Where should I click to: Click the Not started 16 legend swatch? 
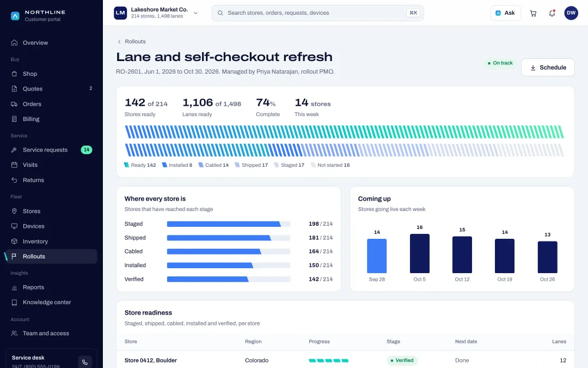tap(313, 165)
